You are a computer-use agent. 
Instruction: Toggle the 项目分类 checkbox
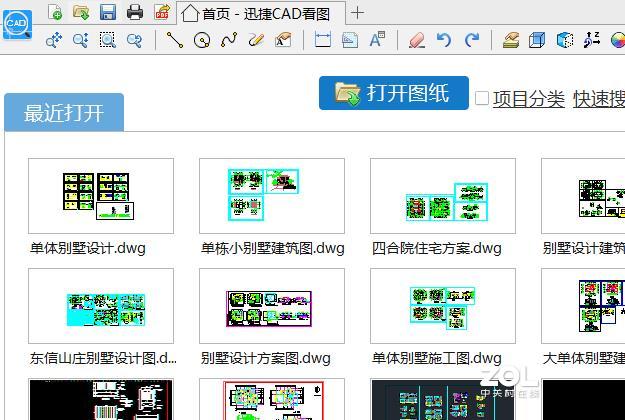[x=482, y=98]
